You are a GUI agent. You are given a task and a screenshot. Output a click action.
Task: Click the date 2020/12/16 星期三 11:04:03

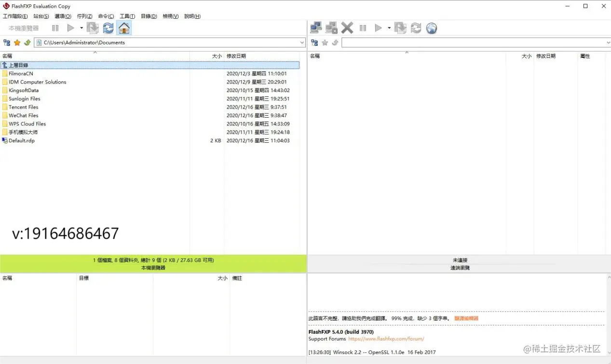pos(258,141)
